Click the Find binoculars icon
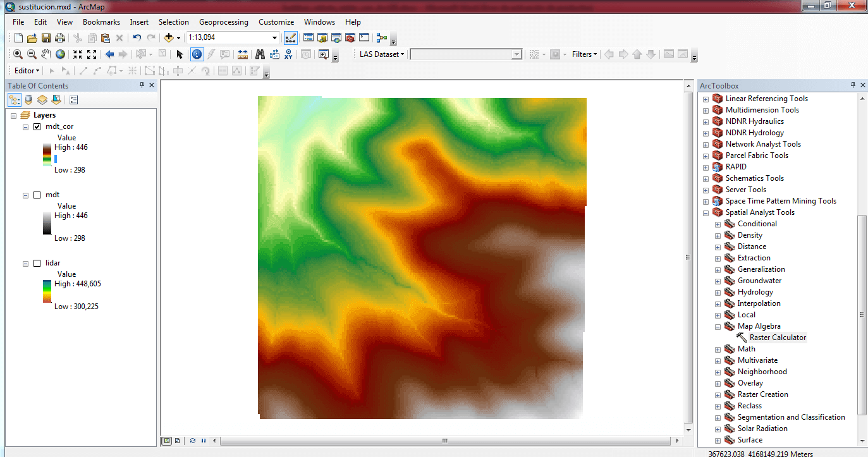This screenshot has height=457, width=868. click(260, 54)
